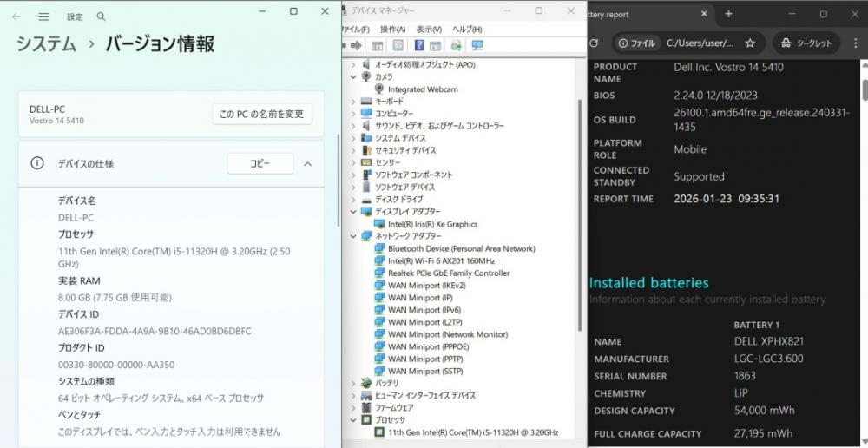Click the update driver icon in Device Manager toolbar
Screen dimensions: 868x448
(457, 45)
